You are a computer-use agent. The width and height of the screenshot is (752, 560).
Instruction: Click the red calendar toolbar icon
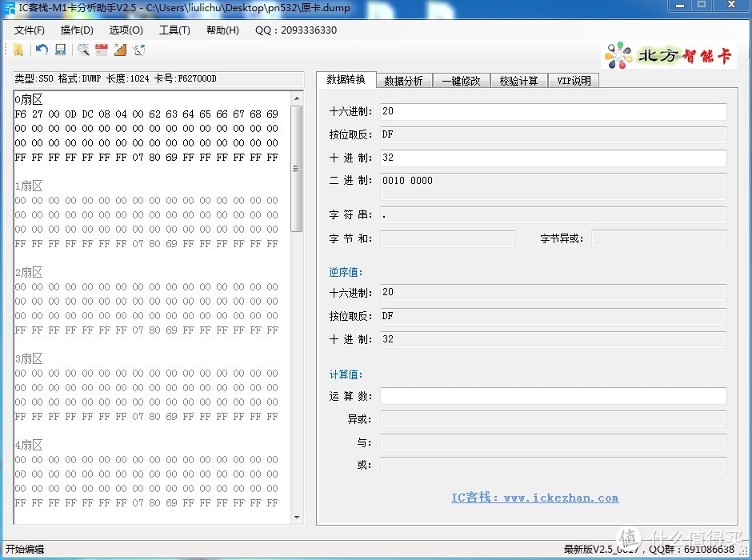(102, 50)
